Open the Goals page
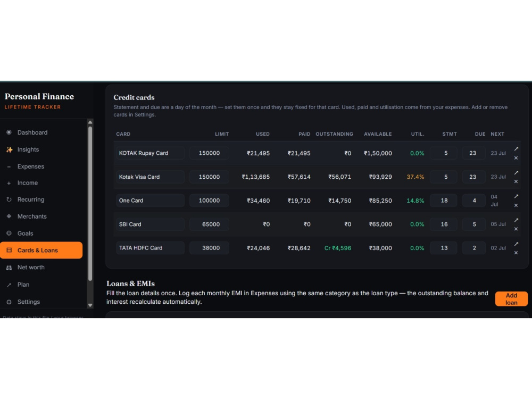 click(41, 234)
